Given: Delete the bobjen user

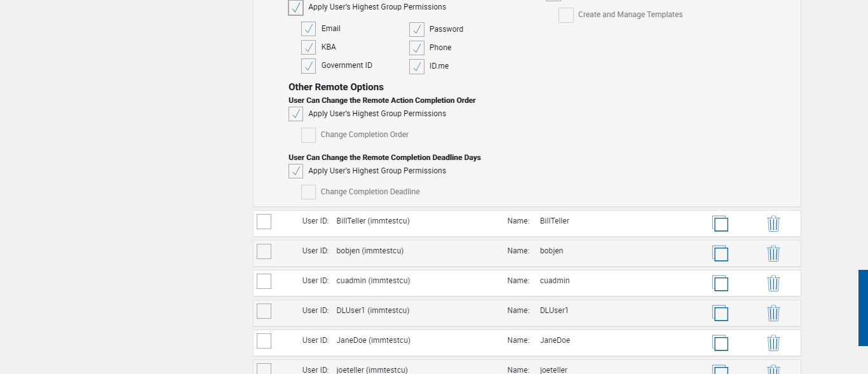Looking at the screenshot, I should coord(773,253).
